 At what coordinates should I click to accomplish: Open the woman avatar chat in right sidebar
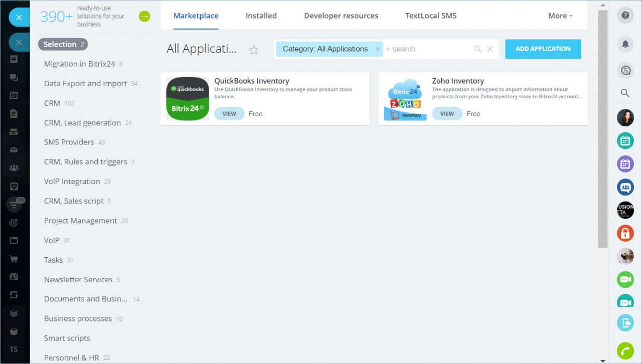pos(625,118)
